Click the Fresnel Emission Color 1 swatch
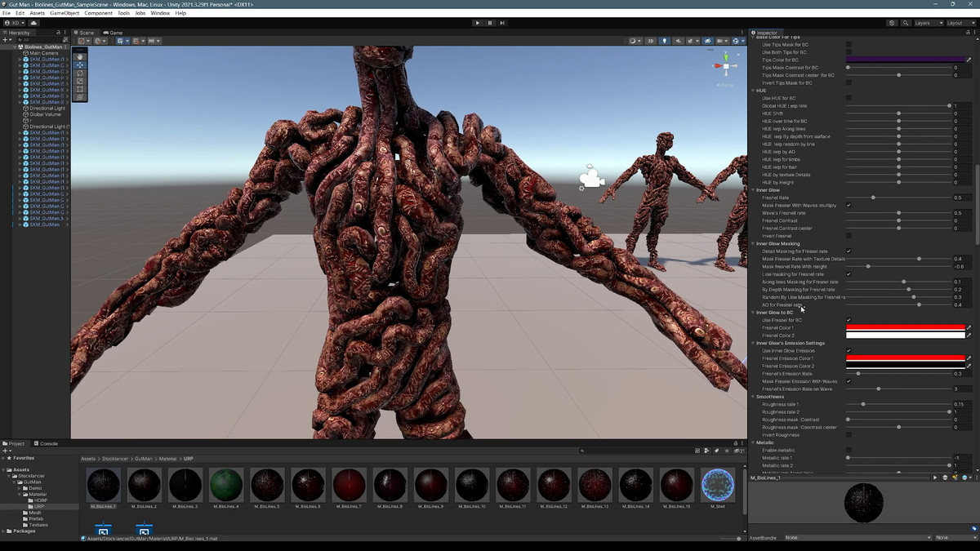The width and height of the screenshot is (980, 551). point(905,358)
